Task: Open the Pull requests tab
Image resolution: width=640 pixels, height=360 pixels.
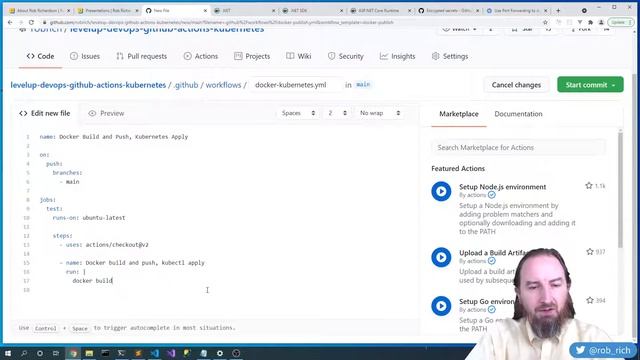Action: point(142,56)
